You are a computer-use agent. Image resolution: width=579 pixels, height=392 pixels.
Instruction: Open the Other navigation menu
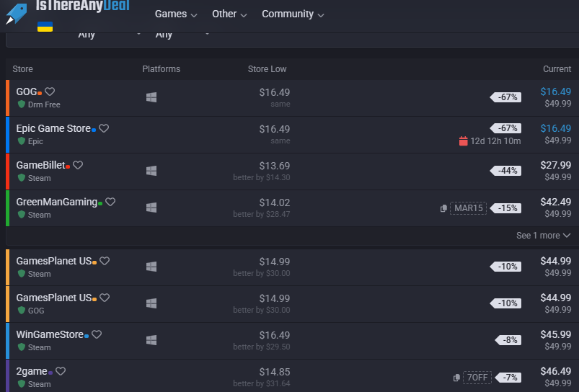(229, 14)
